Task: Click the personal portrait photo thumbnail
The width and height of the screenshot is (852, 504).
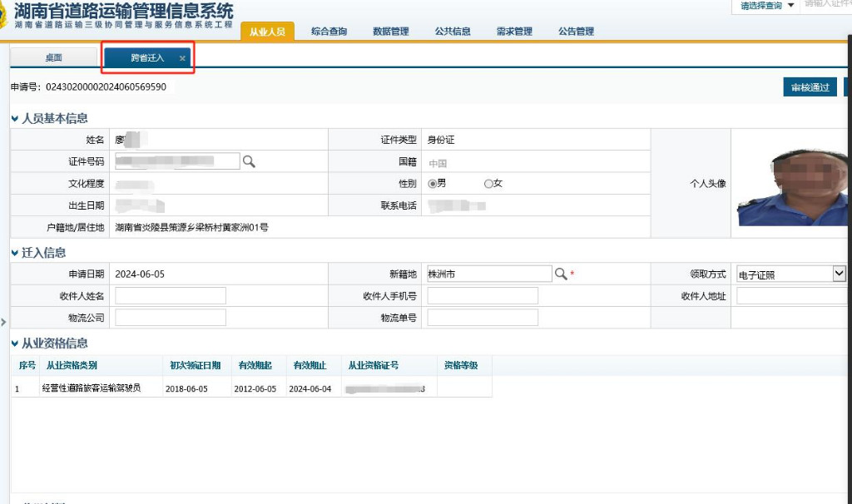Action: [x=791, y=185]
